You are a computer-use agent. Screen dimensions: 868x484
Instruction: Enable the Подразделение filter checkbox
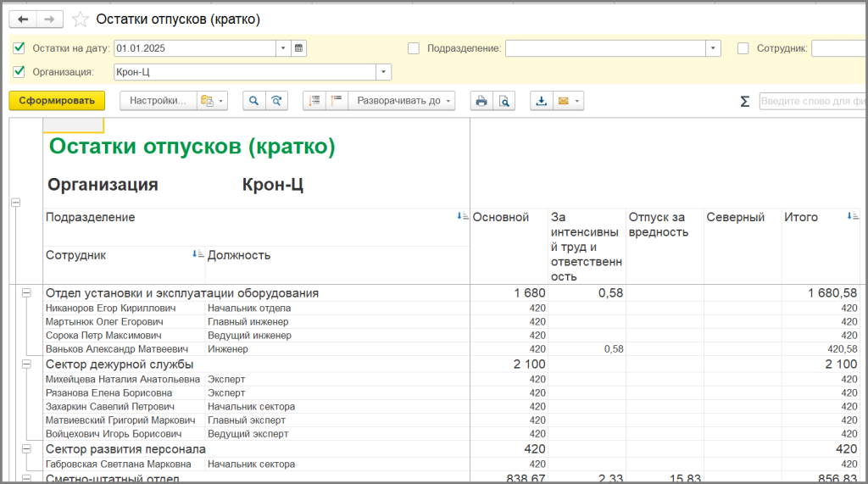(414, 48)
